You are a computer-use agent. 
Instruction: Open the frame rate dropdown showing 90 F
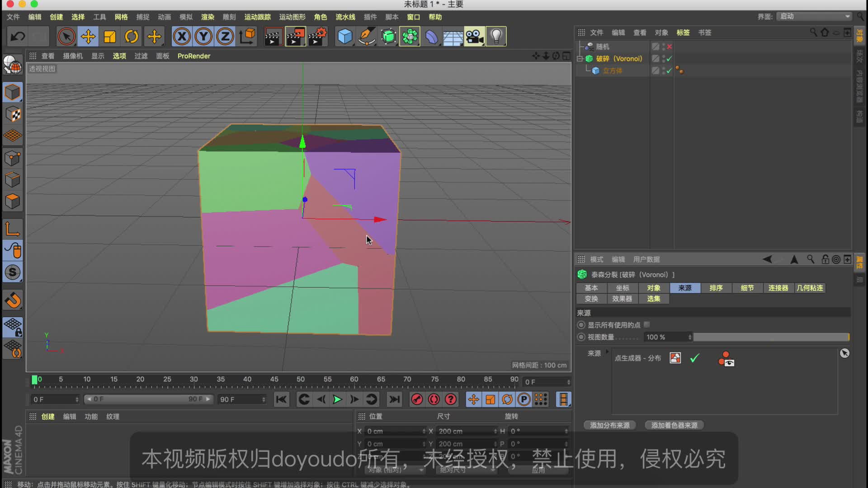(242, 399)
